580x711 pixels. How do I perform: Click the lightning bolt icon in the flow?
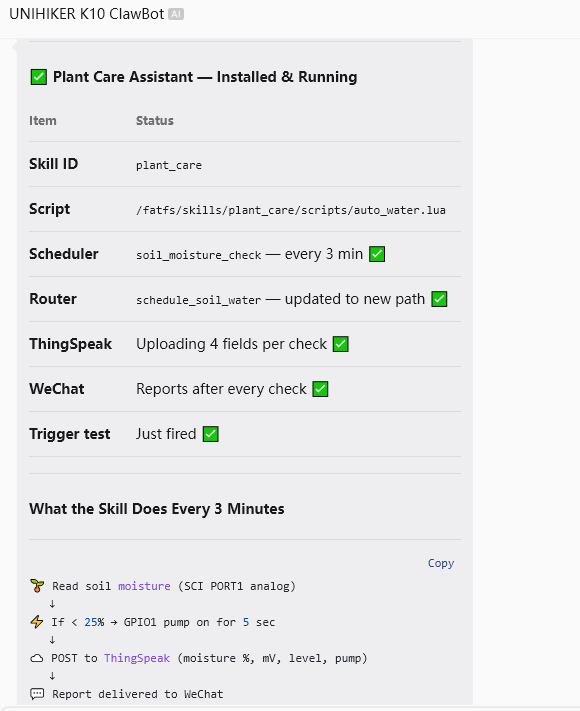[37, 622]
